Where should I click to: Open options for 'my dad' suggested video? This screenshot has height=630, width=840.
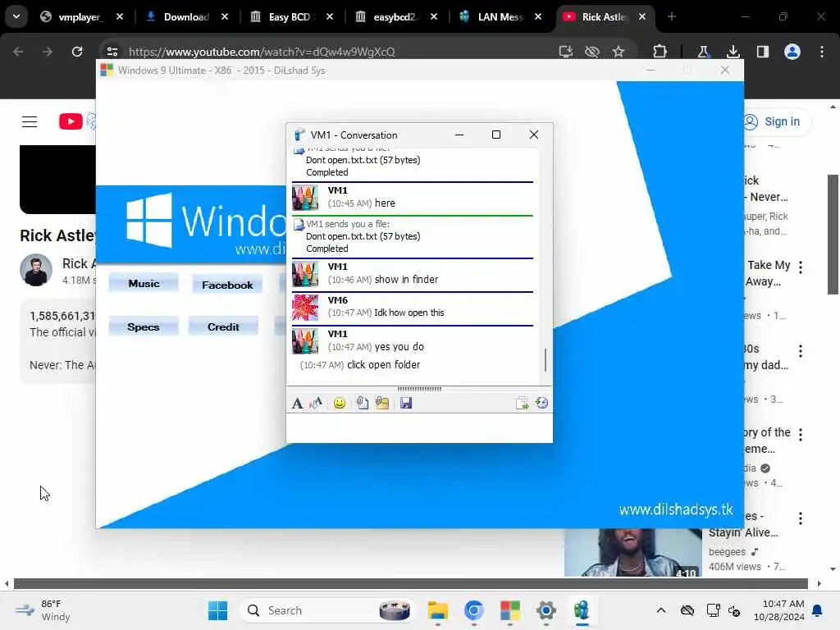pyautogui.click(x=801, y=351)
